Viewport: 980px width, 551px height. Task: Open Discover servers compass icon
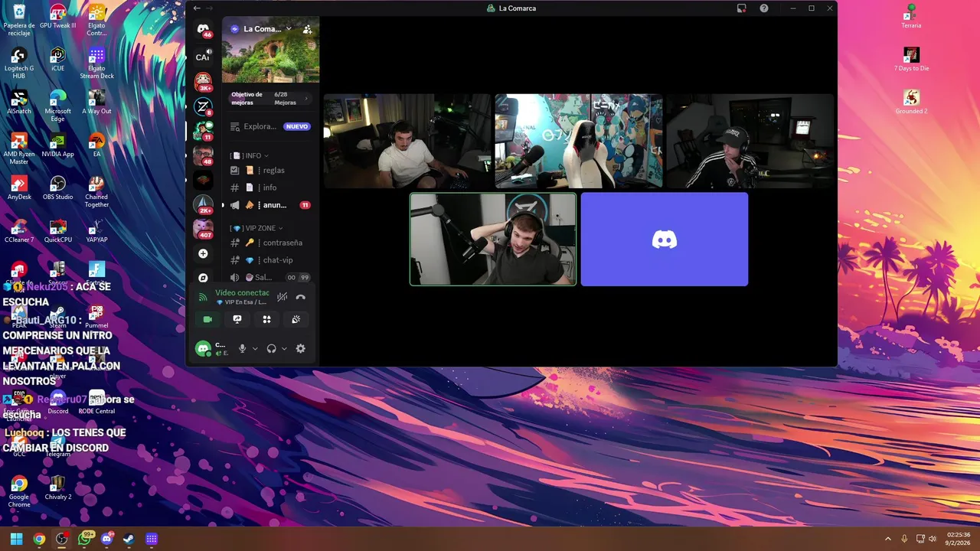[203, 278]
